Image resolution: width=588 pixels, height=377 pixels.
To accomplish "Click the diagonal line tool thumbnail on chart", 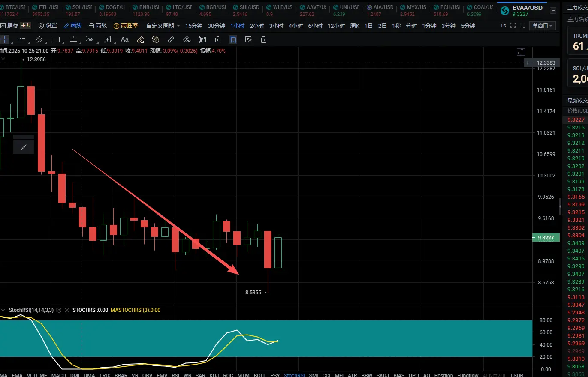I will (x=24, y=147).
